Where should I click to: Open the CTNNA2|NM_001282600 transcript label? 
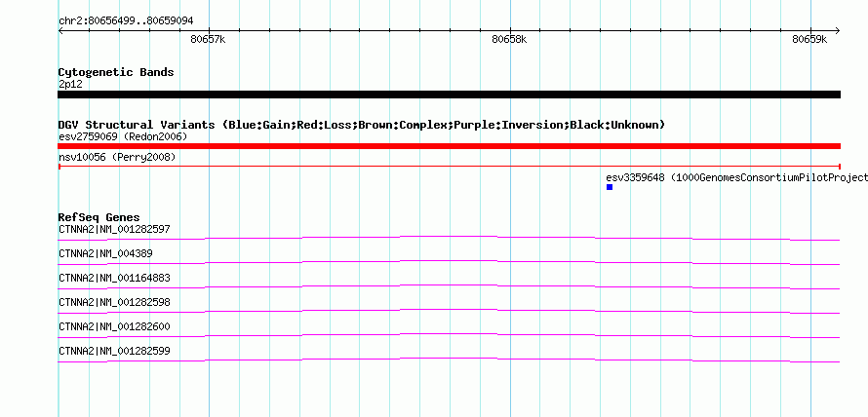pyautogui.click(x=114, y=326)
